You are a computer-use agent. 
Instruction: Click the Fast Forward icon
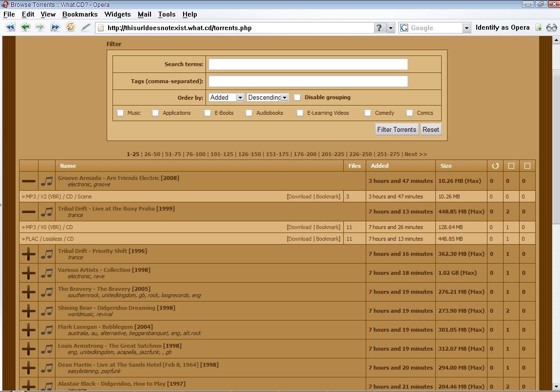(55, 27)
